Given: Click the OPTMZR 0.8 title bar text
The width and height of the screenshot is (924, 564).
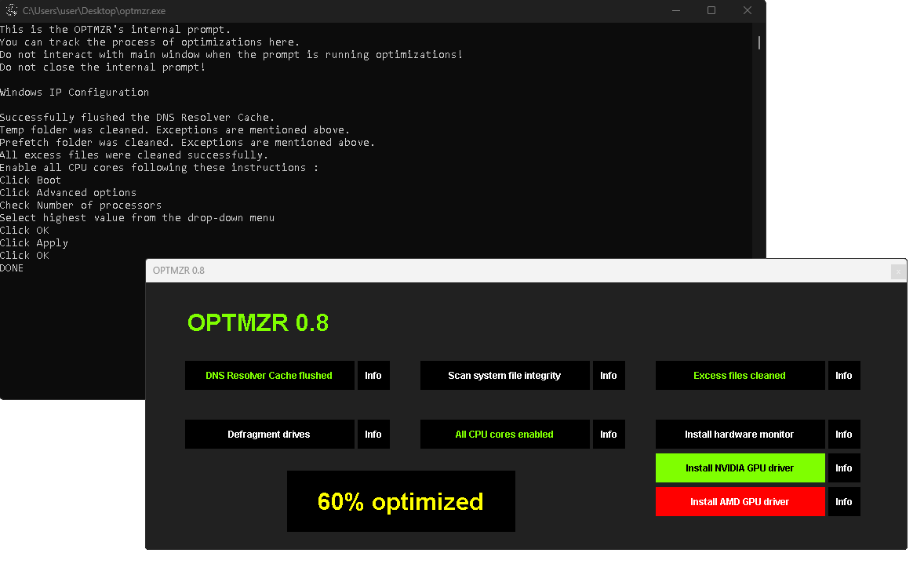Looking at the screenshot, I should coord(179,271).
